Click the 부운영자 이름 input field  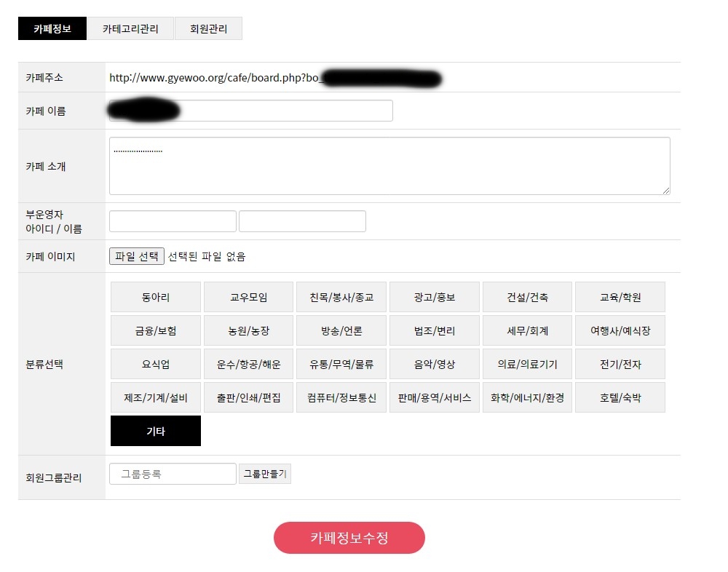pyautogui.click(x=302, y=221)
